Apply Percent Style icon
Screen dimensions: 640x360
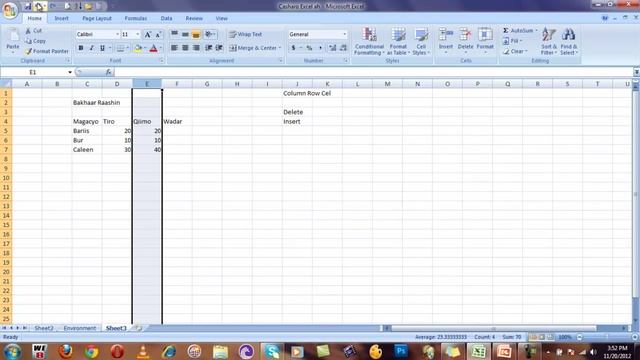click(x=309, y=48)
